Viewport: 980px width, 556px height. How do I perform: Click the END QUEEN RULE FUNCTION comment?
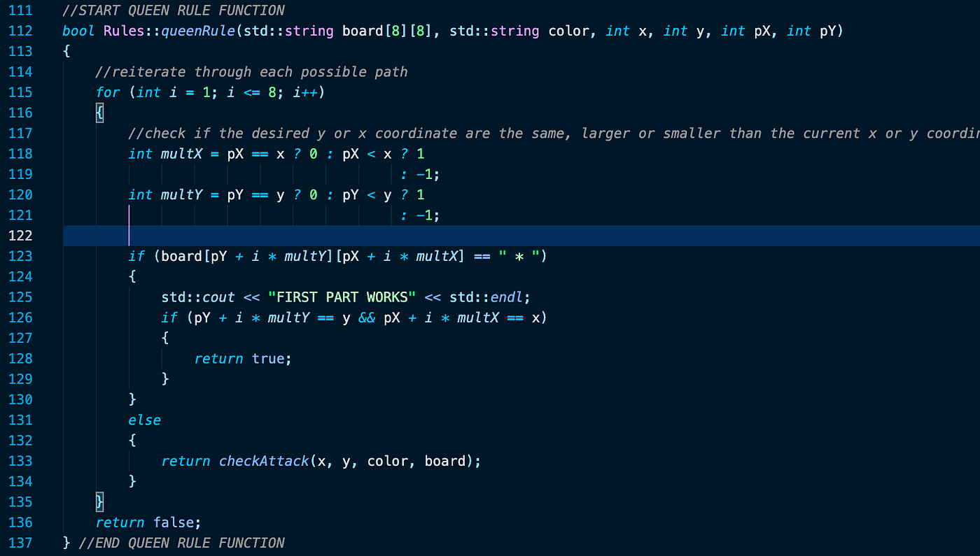pos(181,542)
